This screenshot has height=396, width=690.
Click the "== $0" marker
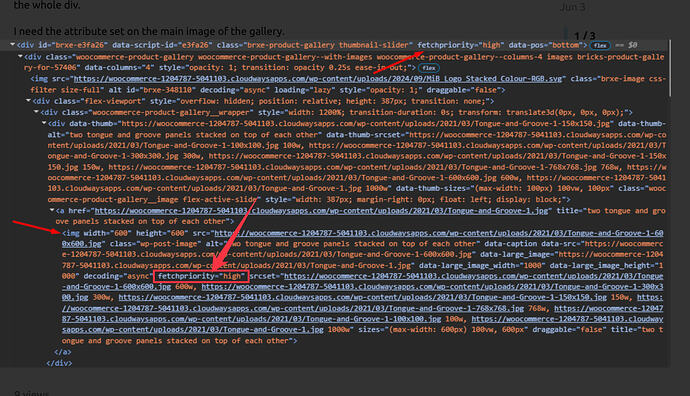[x=626, y=45]
